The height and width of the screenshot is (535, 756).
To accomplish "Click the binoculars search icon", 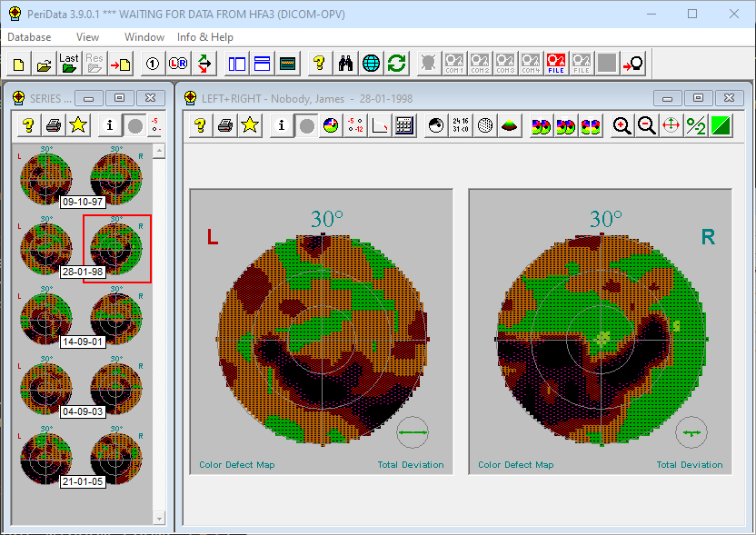I will pos(346,64).
